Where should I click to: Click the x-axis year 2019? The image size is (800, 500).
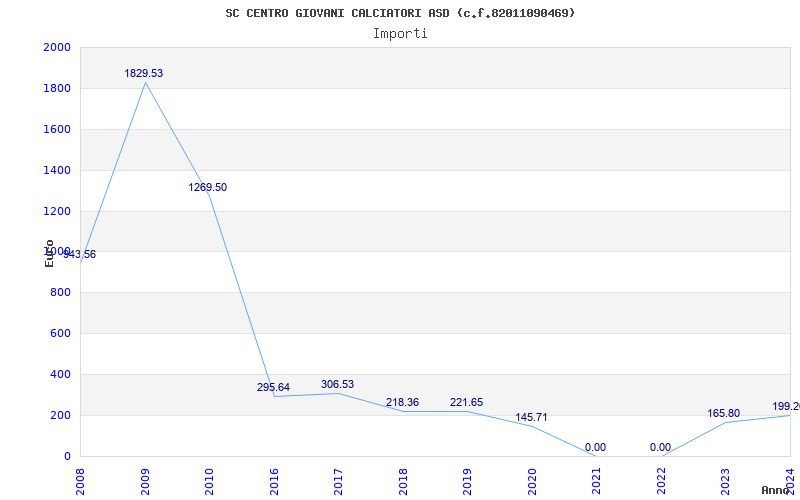pyautogui.click(x=468, y=482)
